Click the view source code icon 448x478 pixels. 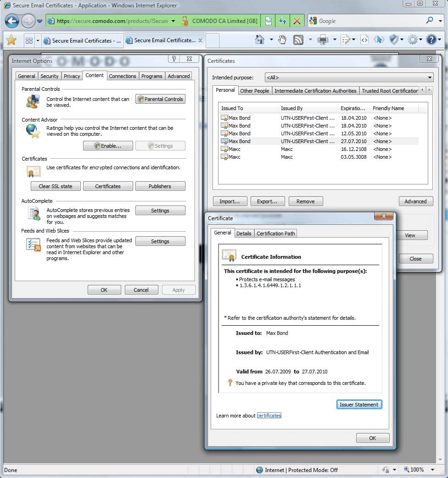pyautogui.click(x=364, y=40)
